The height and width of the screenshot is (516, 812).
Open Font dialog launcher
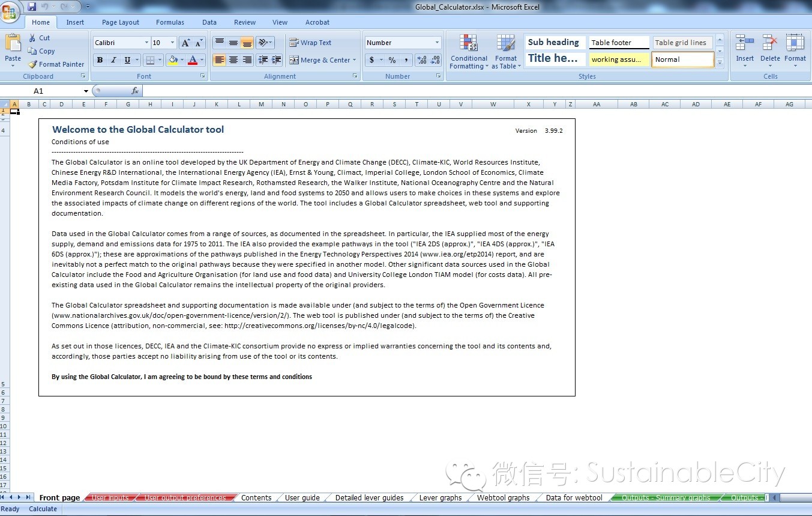click(x=203, y=76)
